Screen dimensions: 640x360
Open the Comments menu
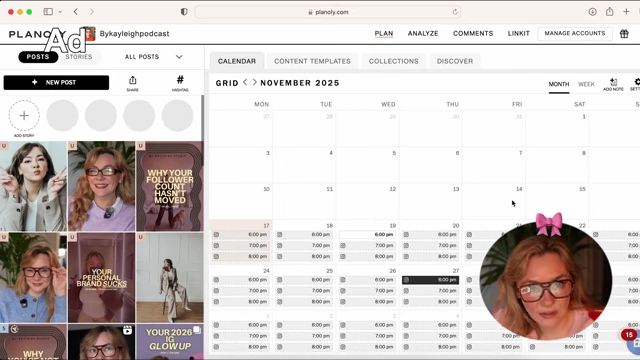click(473, 33)
